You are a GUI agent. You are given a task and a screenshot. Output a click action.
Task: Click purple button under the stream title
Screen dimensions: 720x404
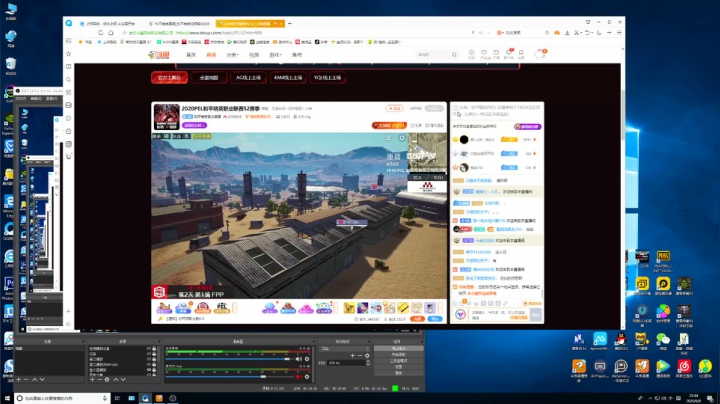[x=194, y=125]
